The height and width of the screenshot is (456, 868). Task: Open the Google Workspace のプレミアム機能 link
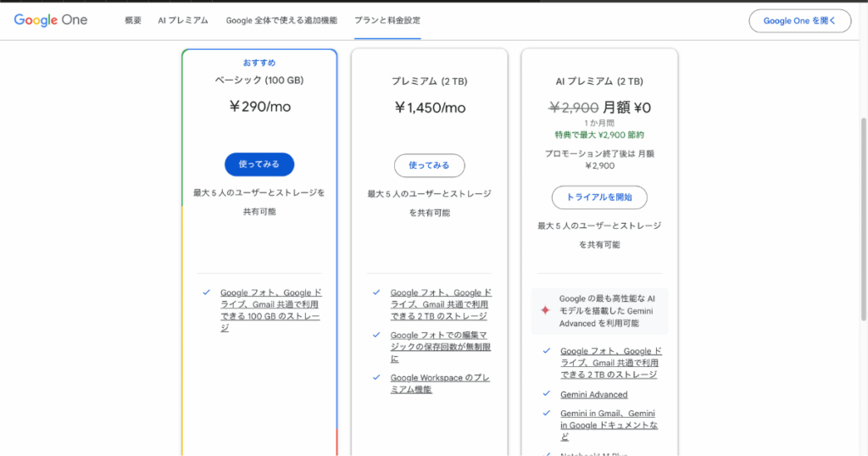440,383
